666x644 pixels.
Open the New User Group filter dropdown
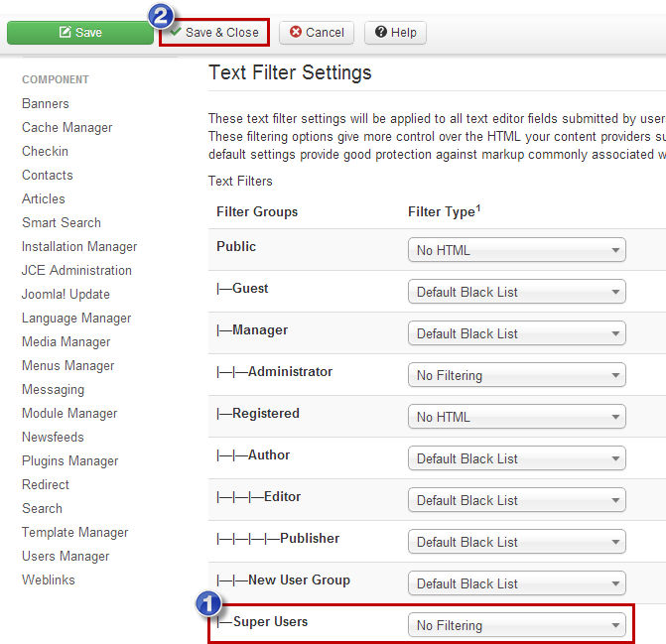point(516,583)
